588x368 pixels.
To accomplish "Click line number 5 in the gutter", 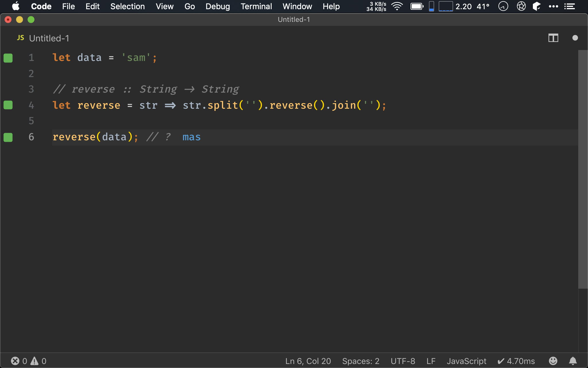I will [31, 121].
